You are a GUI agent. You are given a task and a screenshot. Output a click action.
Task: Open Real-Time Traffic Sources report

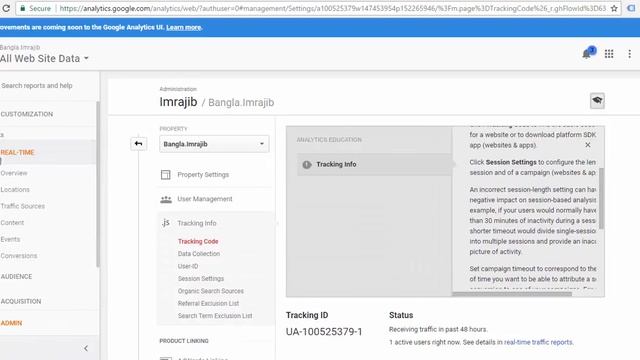click(x=23, y=206)
